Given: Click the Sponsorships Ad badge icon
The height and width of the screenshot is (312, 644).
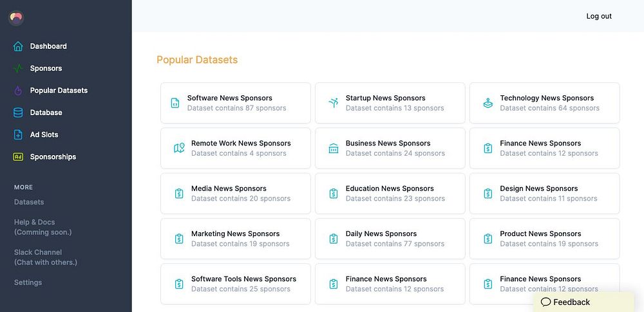Looking at the screenshot, I should pyautogui.click(x=18, y=157).
